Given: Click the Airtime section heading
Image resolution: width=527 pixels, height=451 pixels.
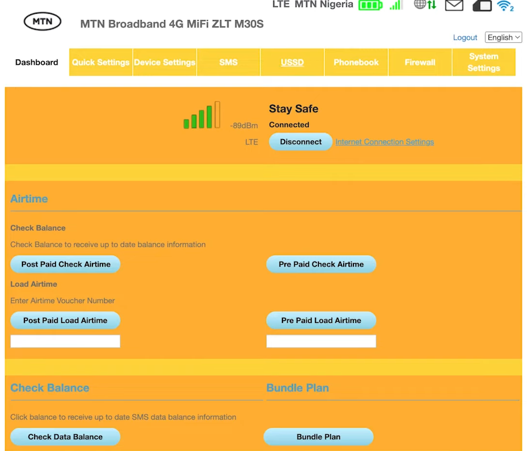Looking at the screenshot, I should (x=29, y=199).
